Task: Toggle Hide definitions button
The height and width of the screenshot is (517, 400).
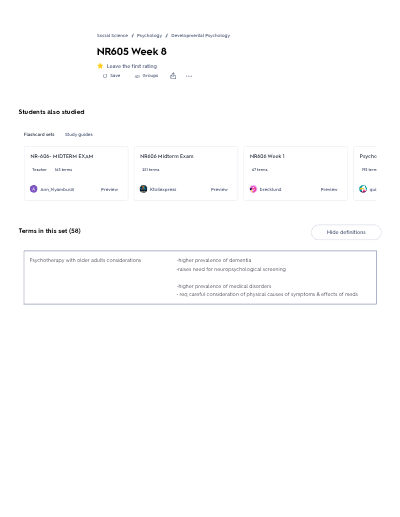Action: pyautogui.click(x=346, y=232)
